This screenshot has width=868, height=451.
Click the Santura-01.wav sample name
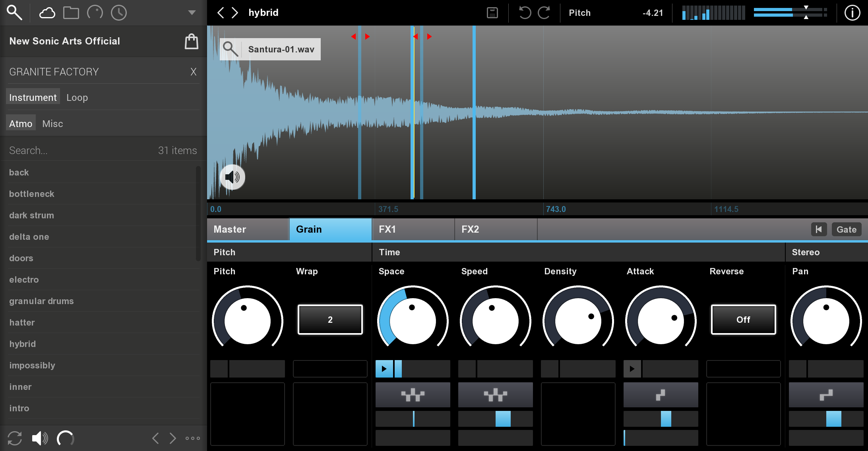tap(281, 49)
